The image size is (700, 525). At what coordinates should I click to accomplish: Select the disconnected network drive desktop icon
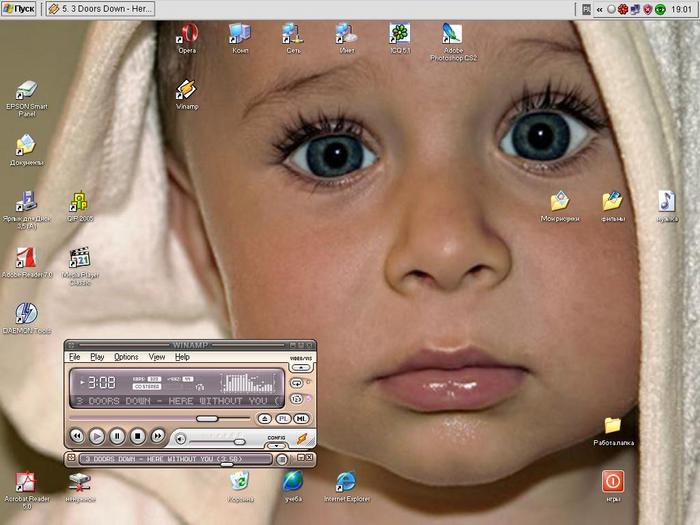80,487
